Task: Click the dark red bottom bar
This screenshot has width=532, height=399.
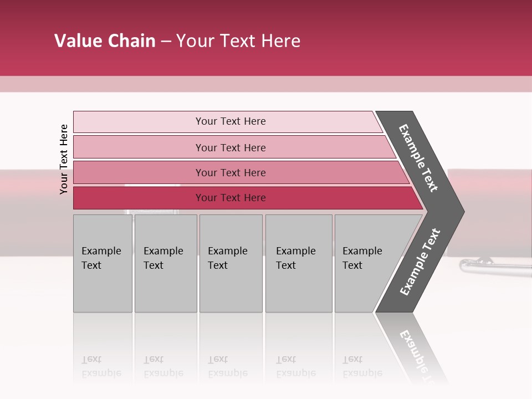Action: pyautogui.click(x=231, y=198)
